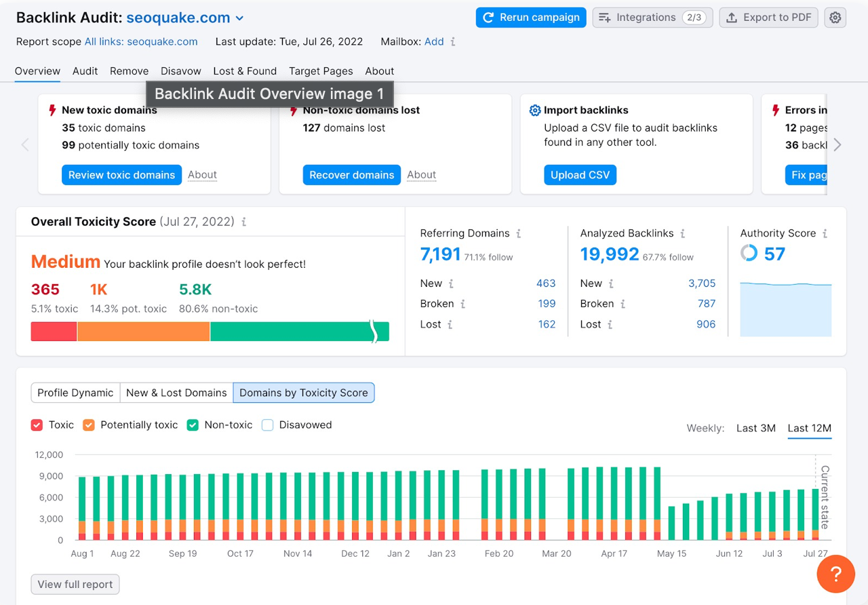Click the orange potentially toxic bar segment
The width and height of the screenshot is (868, 605).
pyautogui.click(x=144, y=332)
